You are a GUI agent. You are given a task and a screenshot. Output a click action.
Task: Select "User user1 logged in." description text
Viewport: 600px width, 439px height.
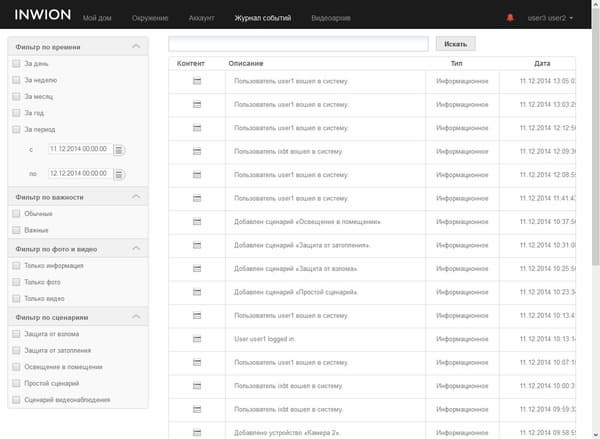[x=265, y=339]
